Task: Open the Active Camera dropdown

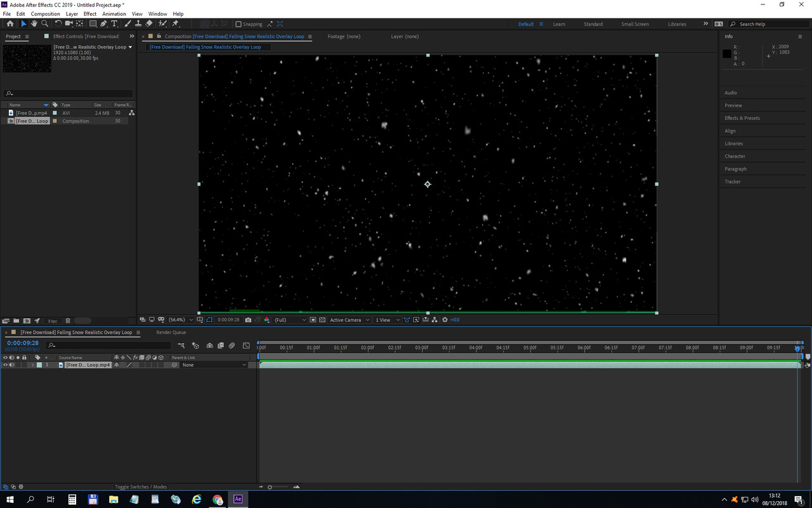Action: (x=349, y=319)
